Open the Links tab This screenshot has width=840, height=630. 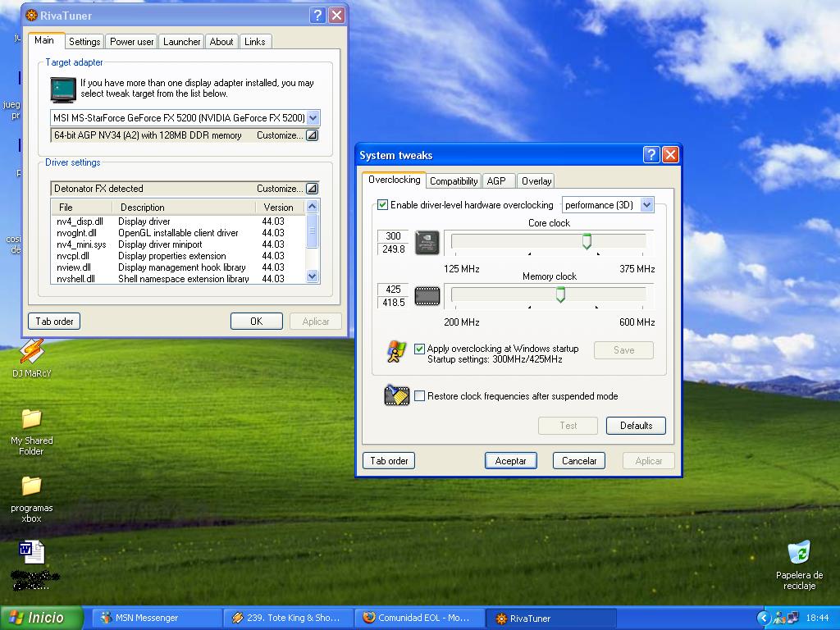tap(255, 42)
